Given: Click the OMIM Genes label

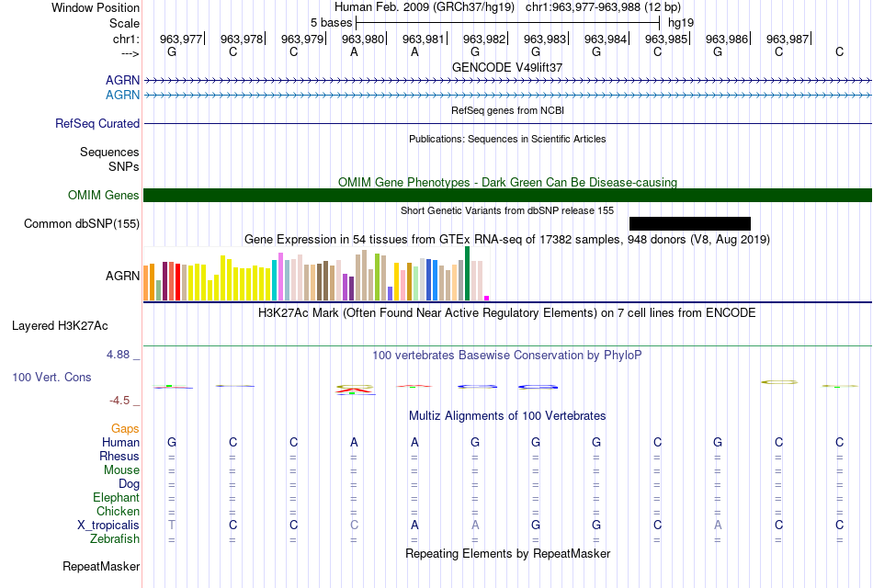Looking at the screenshot, I should 104,196.
